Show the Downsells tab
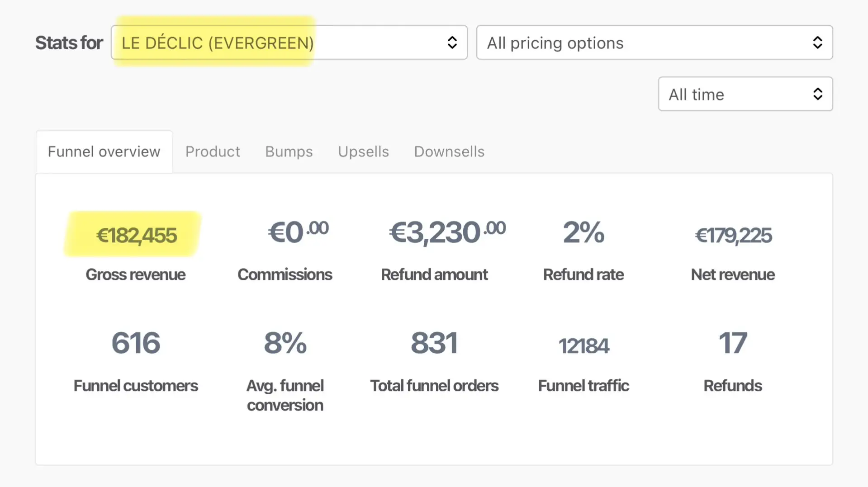 pyautogui.click(x=449, y=151)
